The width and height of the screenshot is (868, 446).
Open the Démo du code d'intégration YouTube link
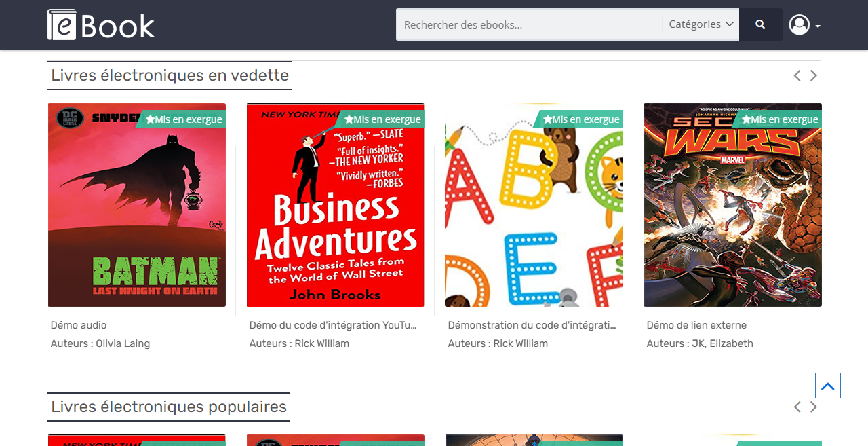[x=333, y=325]
